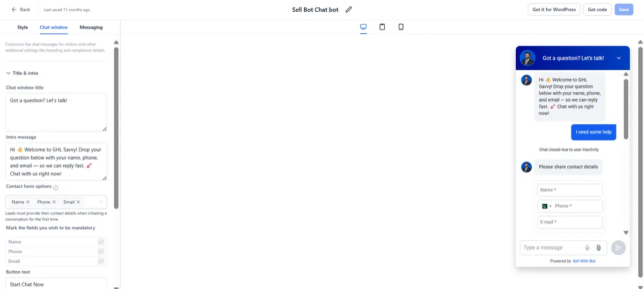Switch to desktop preview icon
The height and width of the screenshot is (289, 644).
click(x=363, y=27)
